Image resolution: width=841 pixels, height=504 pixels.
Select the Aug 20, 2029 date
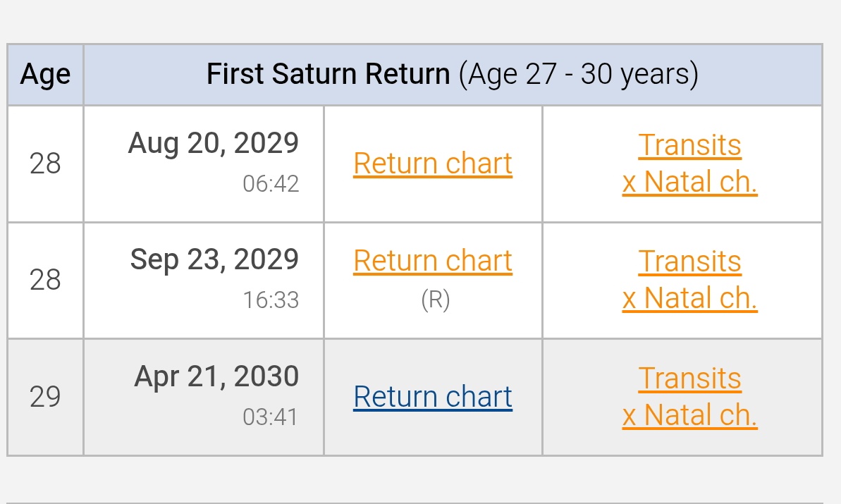point(214,143)
